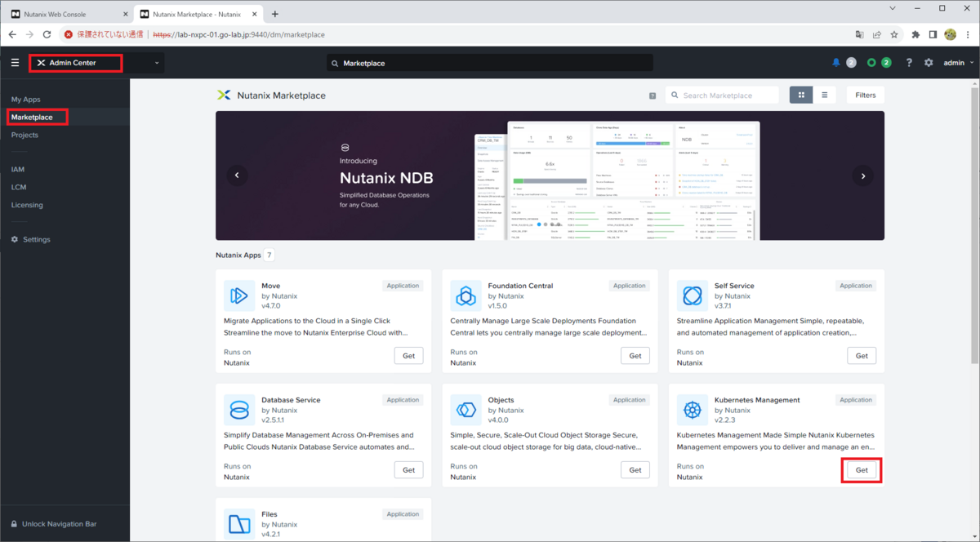Click the small help badge beside search
The image size is (980, 542).
653,96
